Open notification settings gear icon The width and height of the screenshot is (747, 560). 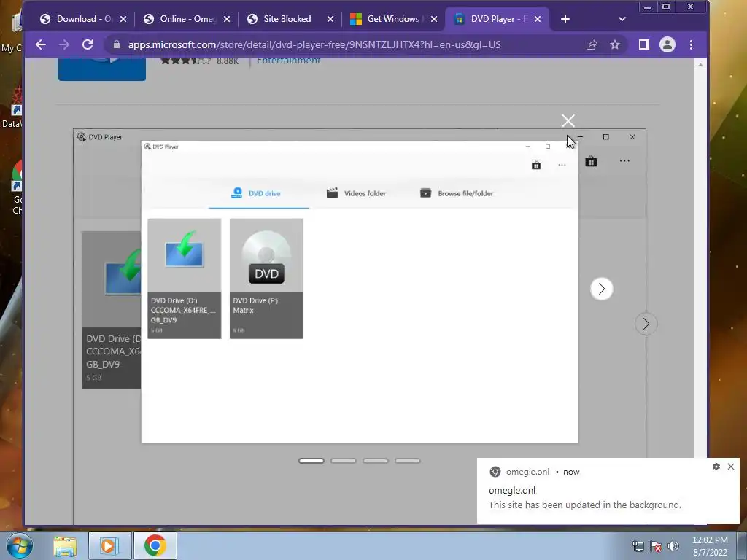point(716,467)
